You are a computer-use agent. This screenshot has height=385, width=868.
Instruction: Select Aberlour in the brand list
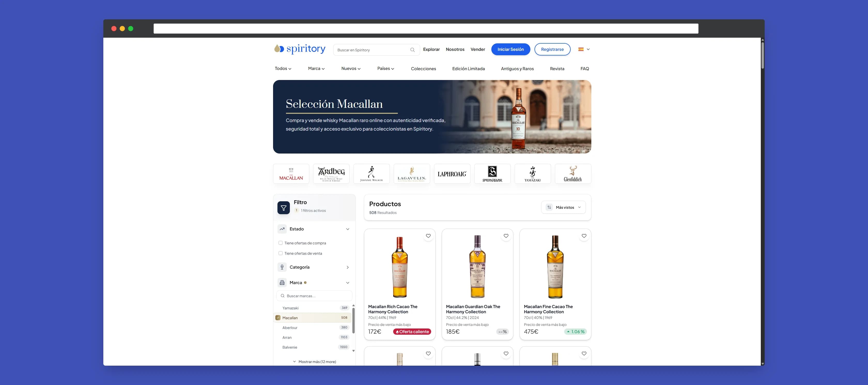click(312, 327)
